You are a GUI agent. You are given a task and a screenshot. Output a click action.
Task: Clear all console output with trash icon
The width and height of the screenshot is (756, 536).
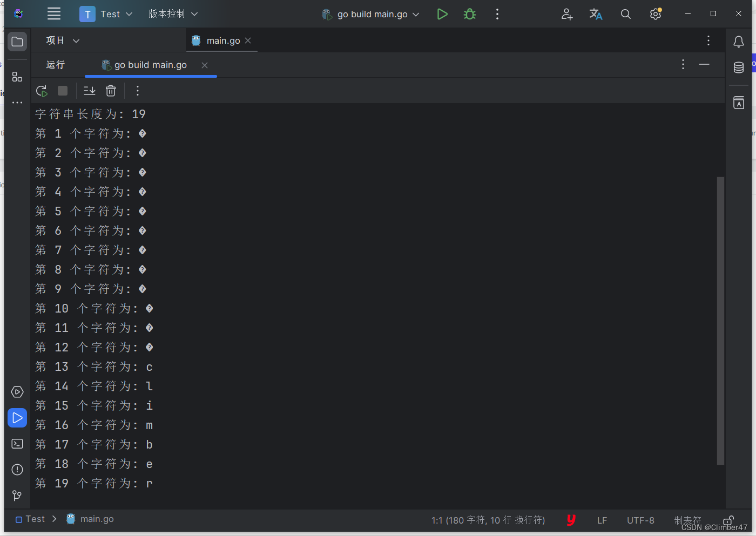tap(111, 91)
